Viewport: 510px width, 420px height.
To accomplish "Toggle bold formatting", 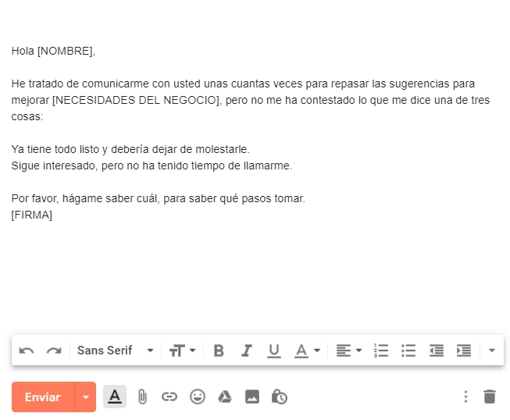I will [x=219, y=351].
